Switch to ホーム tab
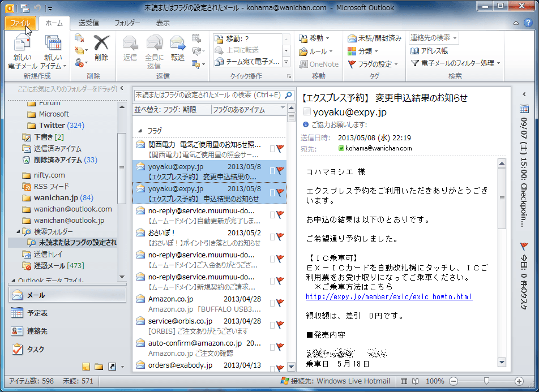Viewport: 539px width, 392px height. (54, 23)
